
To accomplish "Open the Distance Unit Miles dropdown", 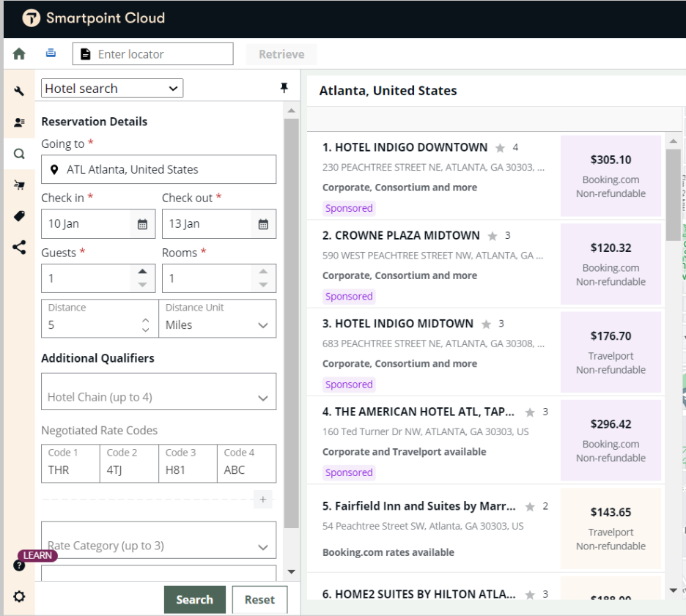I will (218, 319).
